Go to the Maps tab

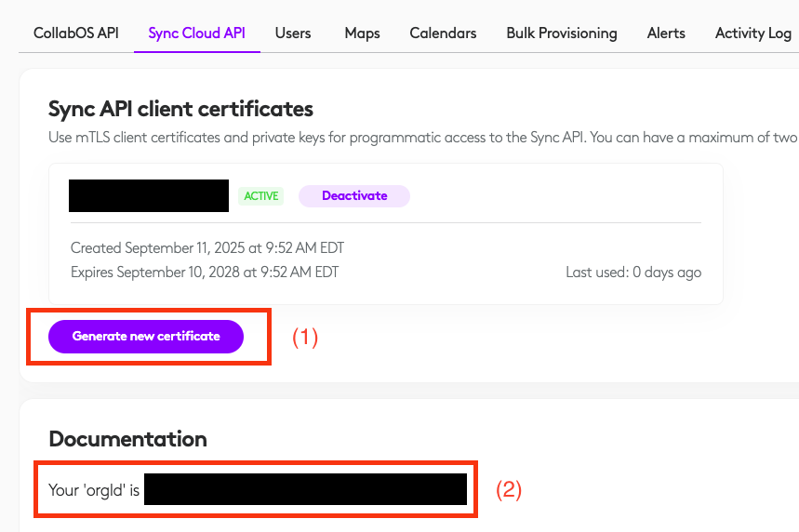[x=362, y=33]
